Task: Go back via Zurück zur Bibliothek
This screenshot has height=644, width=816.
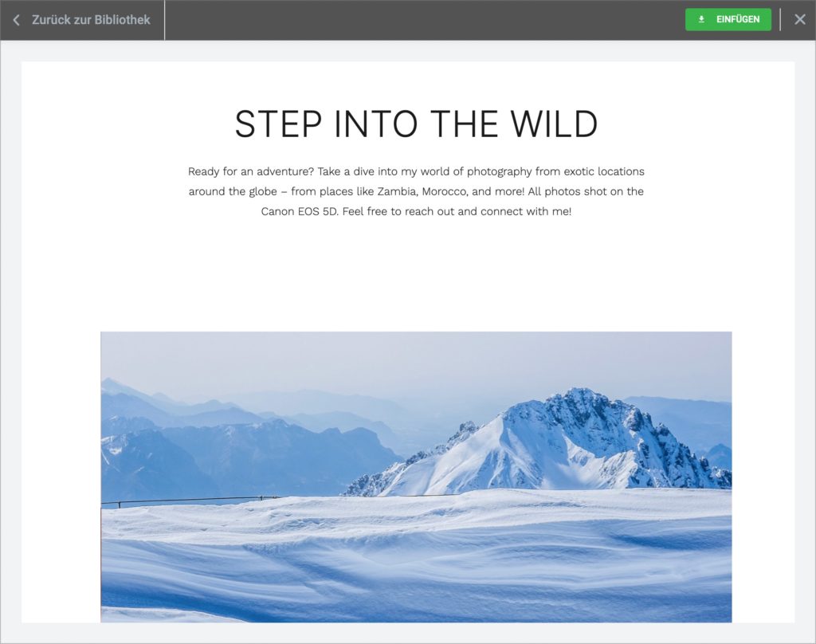Action: (x=91, y=20)
